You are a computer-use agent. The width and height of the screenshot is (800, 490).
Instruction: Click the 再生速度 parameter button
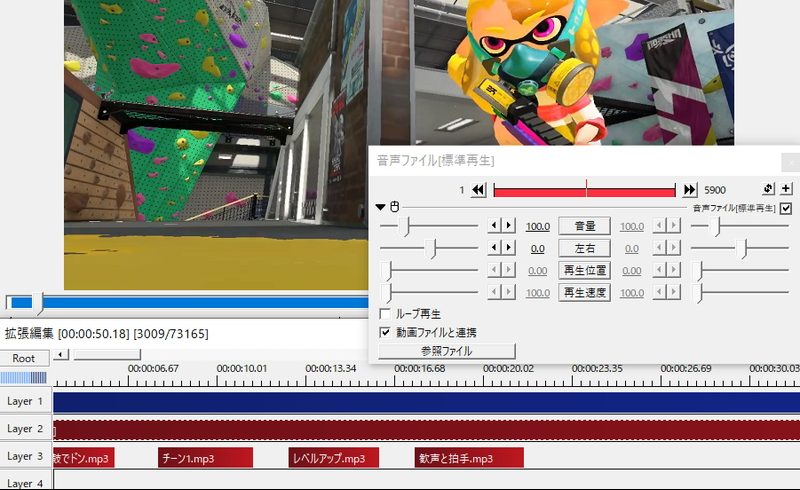coord(585,292)
